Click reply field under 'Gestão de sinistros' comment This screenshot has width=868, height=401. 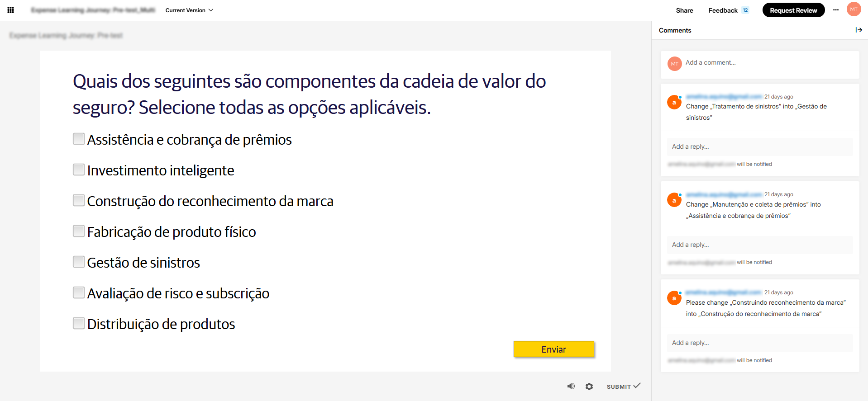click(x=760, y=147)
